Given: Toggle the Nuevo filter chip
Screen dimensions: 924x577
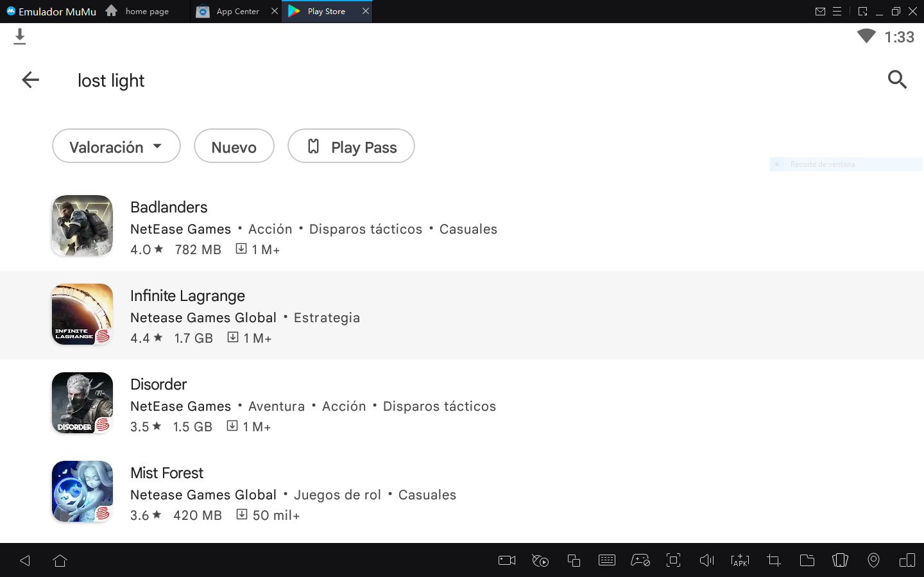Looking at the screenshot, I should tap(234, 146).
